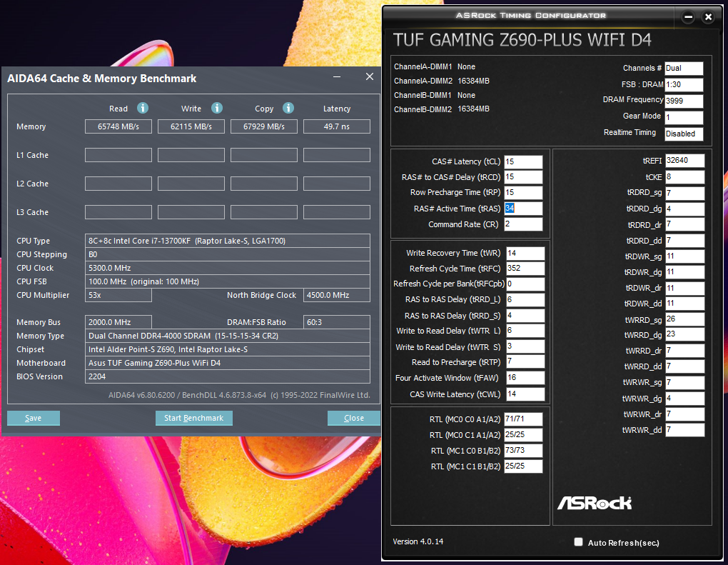Click the tRRD_L field

click(525, 300)
